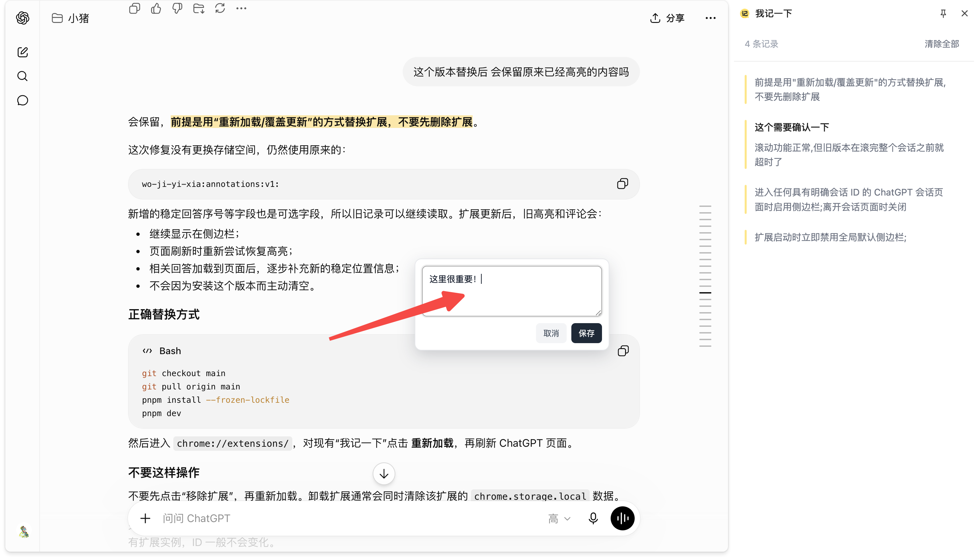Open the ChatGPT logo menu
The height and width of the screenshot is (557, 980).
(x=23, y=18)
